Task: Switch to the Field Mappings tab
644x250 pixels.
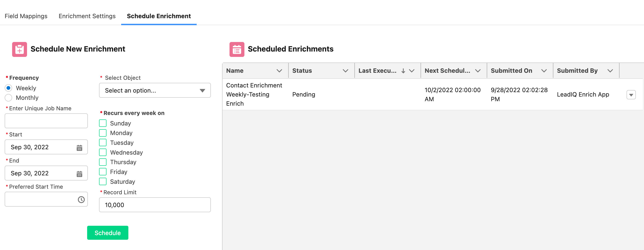Action: coord(26,16)
